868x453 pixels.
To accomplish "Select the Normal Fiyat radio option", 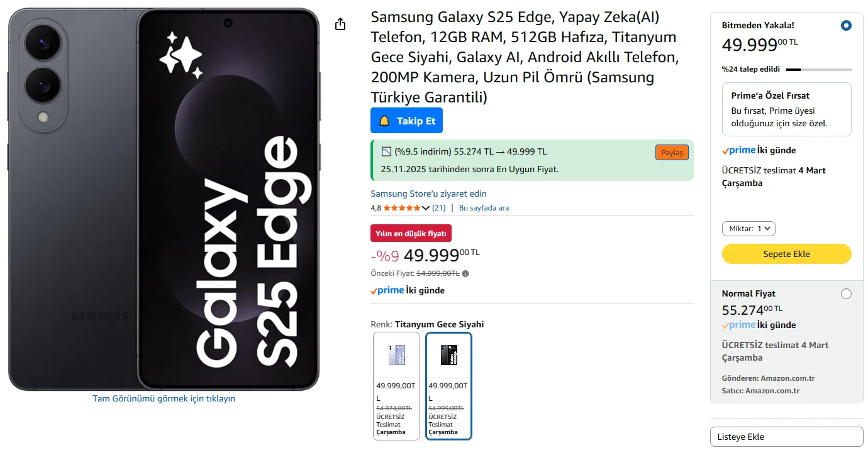I will pos(846,294).
